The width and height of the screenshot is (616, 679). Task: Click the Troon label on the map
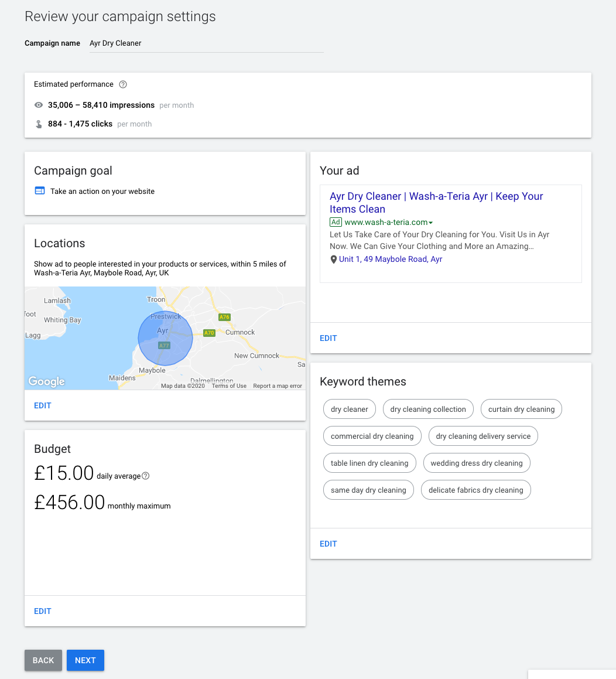tap(156, 299)
